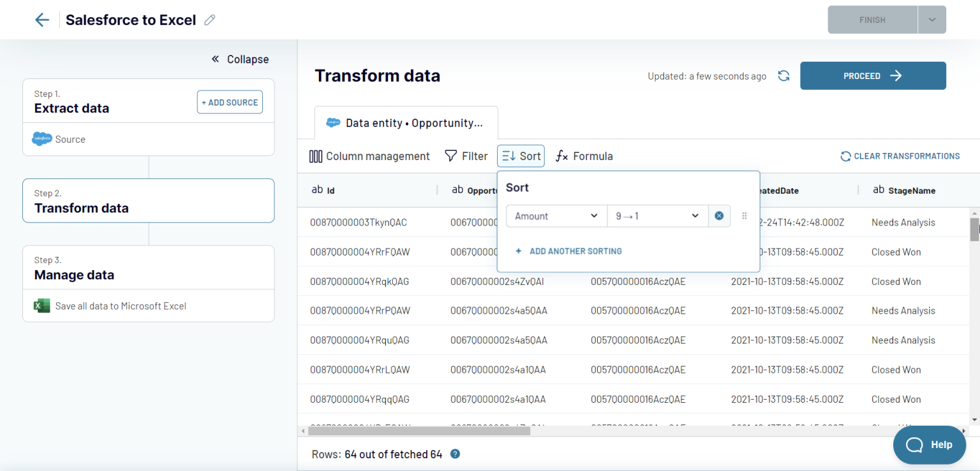Open the 9 to 1 sort order dropdown
This screenshot has width=980, height=471.
[x=657, y=215]
